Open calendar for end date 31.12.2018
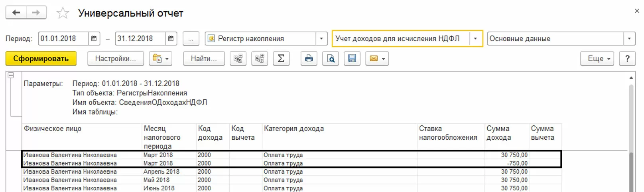The image size is (644, 192). (x=171, y=39)
